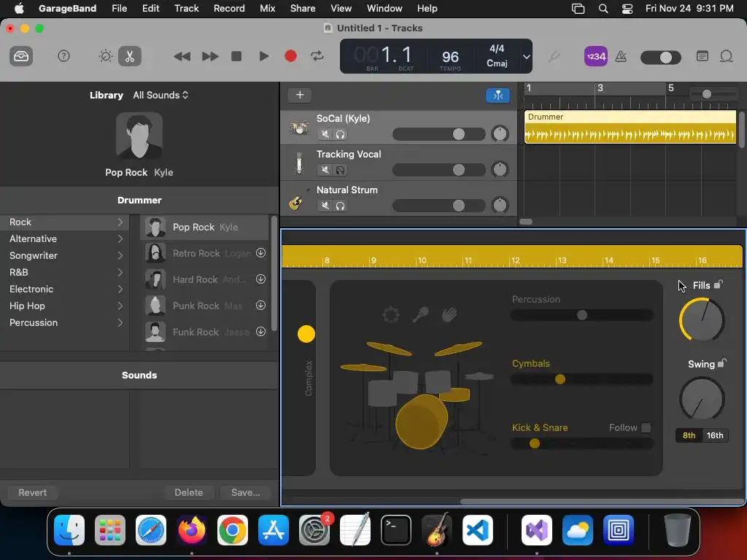This screenshot has width=747, height=560.
Task: Enable the Follow checkbox
Action: [646, 427]
